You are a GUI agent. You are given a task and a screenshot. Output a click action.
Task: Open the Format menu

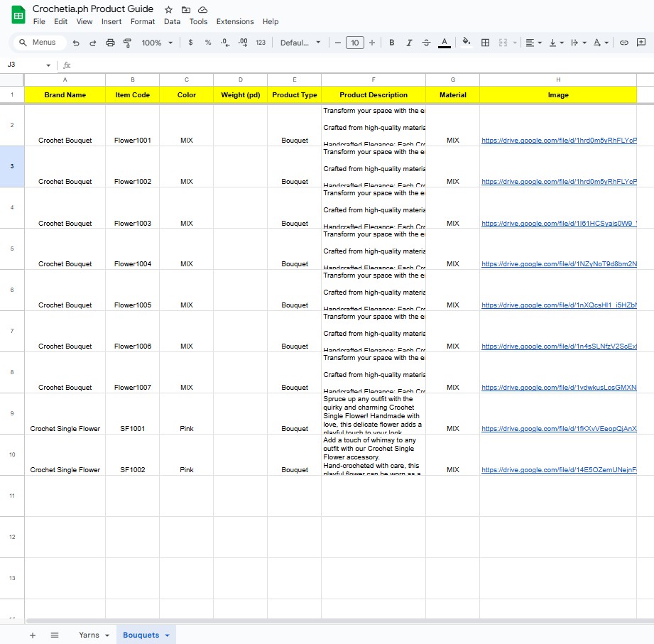pos(143,22)
